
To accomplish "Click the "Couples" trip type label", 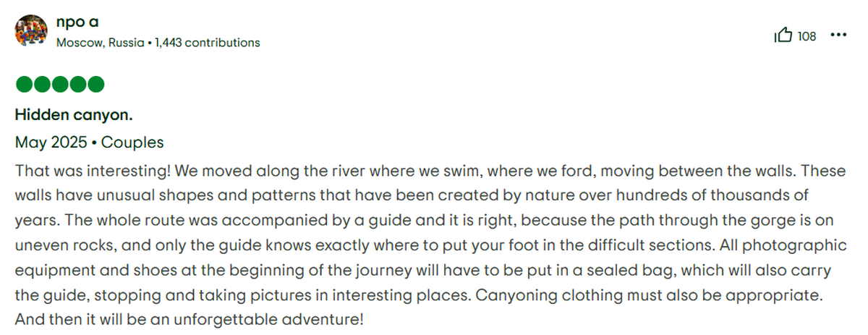I will [x=132, y=143].
